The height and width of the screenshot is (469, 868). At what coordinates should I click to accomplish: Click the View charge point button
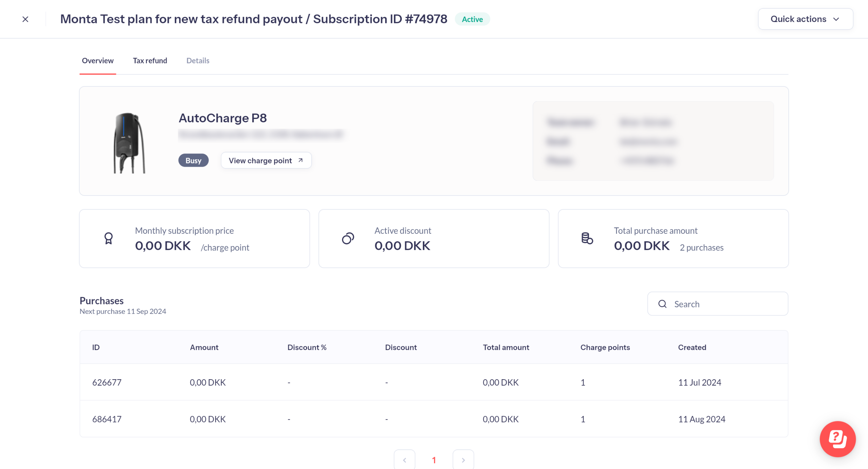260,161
